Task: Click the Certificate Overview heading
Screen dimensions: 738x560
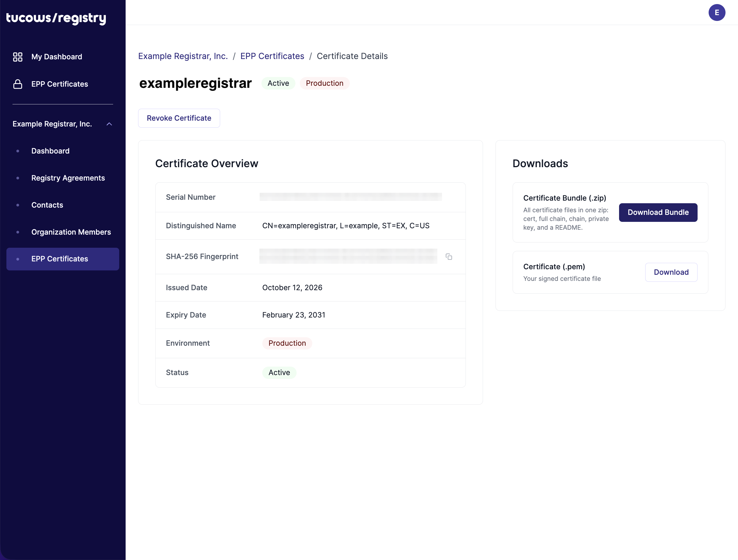Action: [206, 163]
